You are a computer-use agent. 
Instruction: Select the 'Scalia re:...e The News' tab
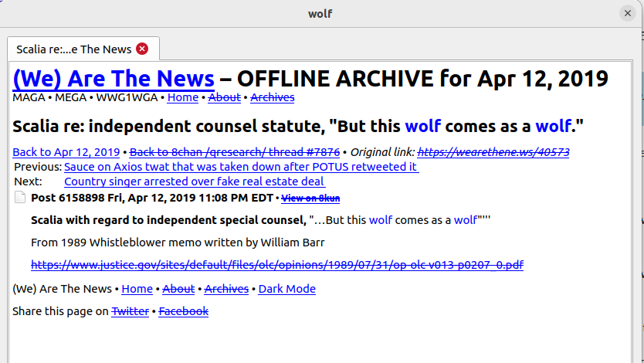coord(83,49)
